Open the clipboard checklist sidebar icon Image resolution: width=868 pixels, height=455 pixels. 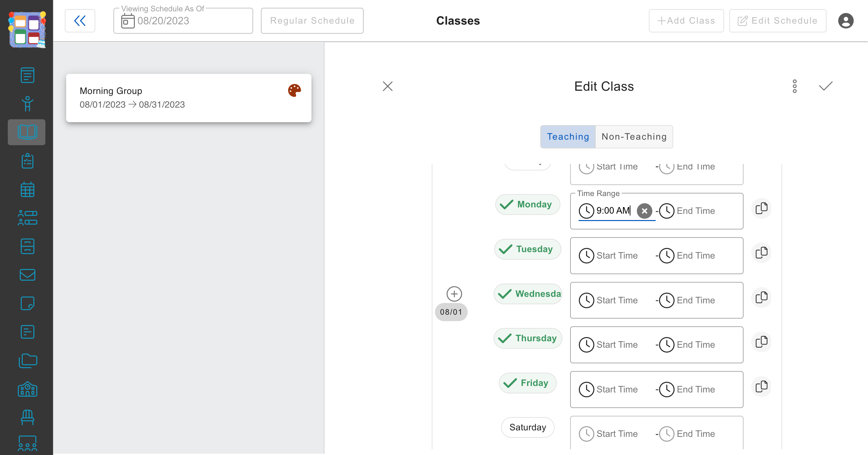27,161
